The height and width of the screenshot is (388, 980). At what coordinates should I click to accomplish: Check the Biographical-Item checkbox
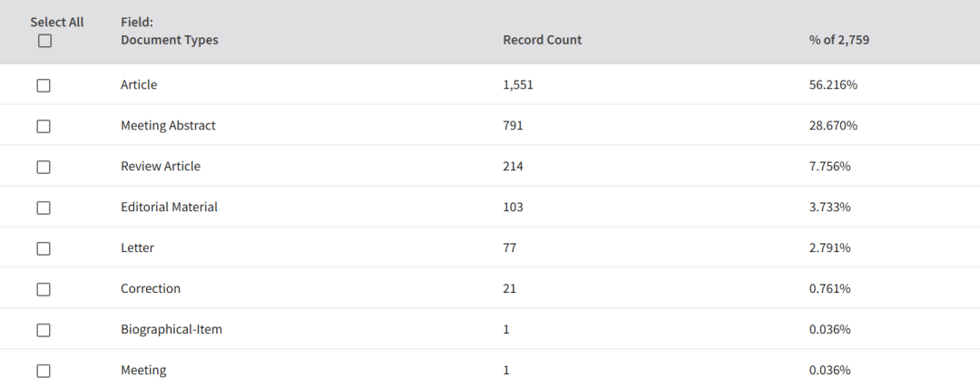click(x=44, y=330)
